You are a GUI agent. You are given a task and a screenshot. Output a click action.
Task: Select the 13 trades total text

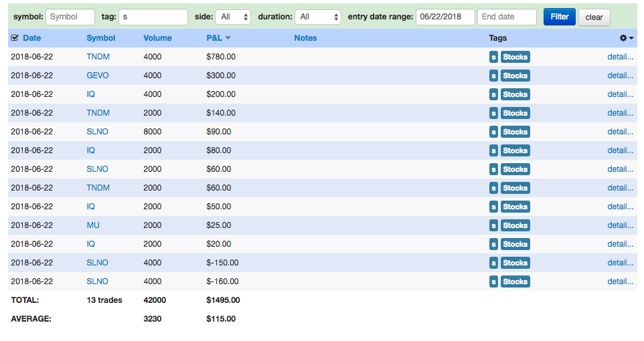pyautogui.click(x=104, y=300)
